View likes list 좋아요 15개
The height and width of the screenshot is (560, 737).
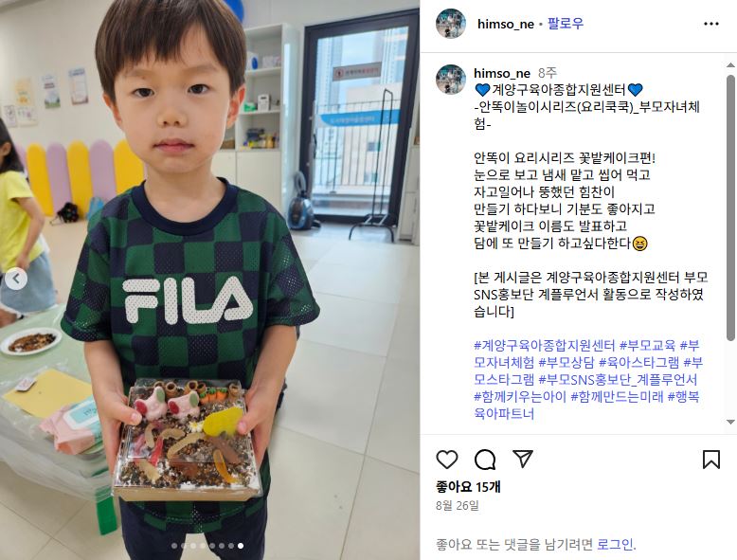point(468,487)
